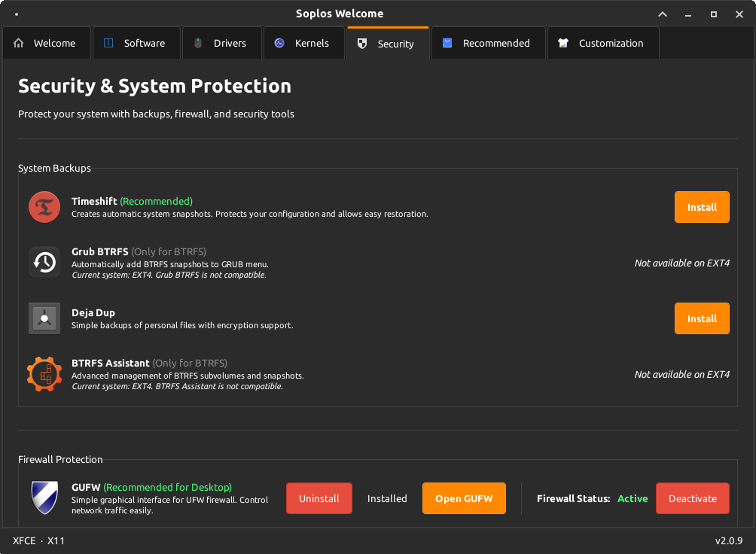Click the Open GUFW button
This screenshot has height=554, width=756.
click(x=464, y=498)
